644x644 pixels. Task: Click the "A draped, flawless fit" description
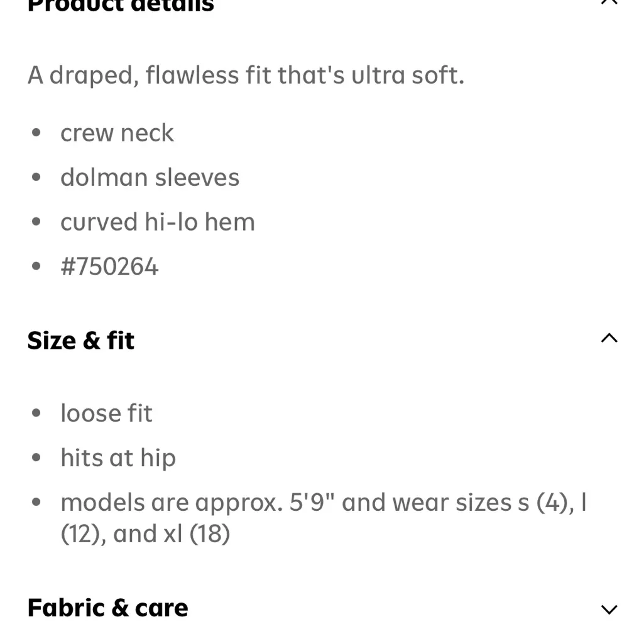(x=246, y=75)
